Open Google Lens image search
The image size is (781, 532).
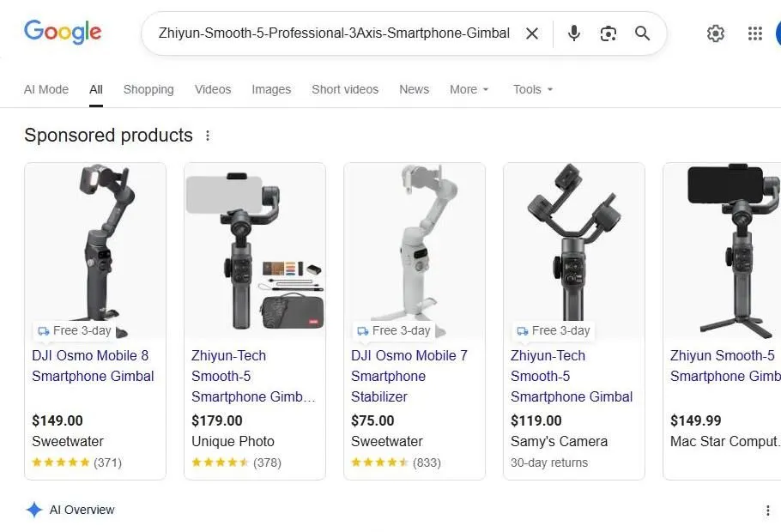coord(608,33)
